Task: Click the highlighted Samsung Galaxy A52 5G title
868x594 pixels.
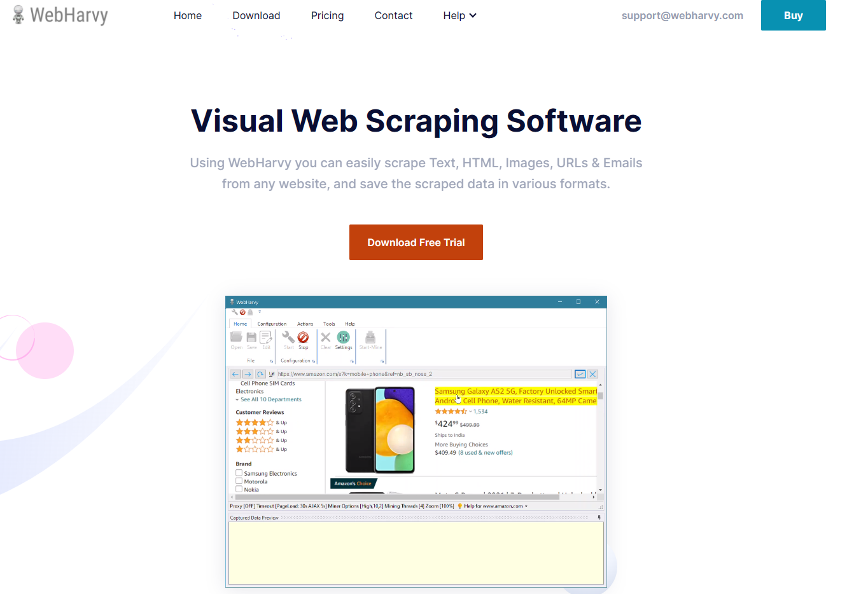Action: (515, 396)
